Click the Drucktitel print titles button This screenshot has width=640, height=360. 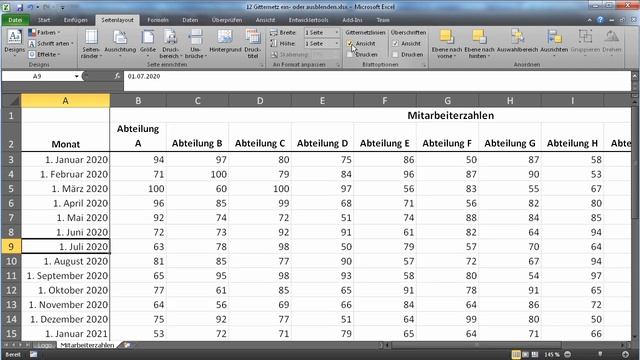click(253, 44)
